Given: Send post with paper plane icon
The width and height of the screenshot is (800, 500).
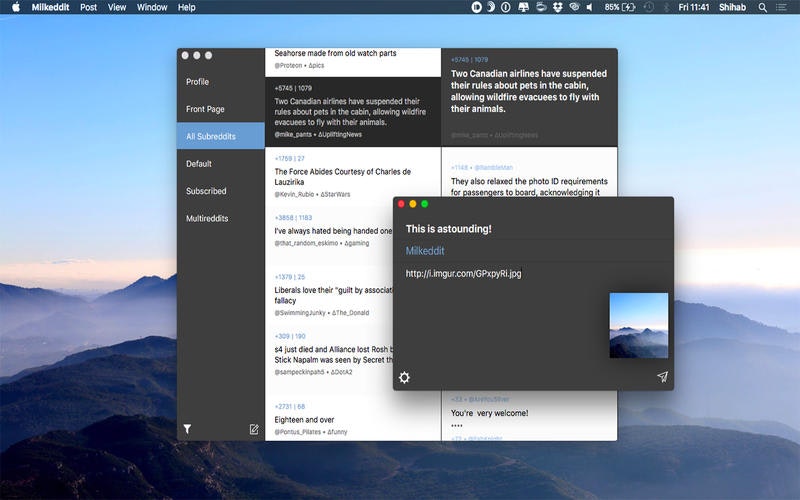Looking at the screenshot, I should 662,377.
